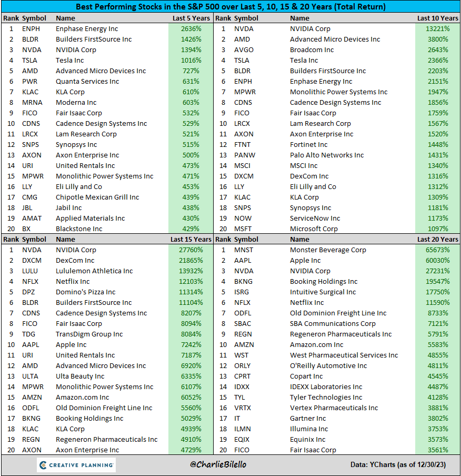The height and width of the screenshot is (476, 461).
Task: Click DXCM symbol in the 15-year list
Action: point(29,260)
